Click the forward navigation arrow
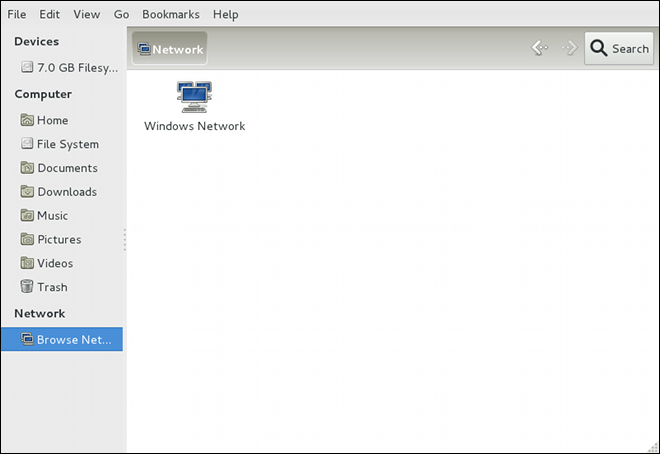Image resolution: width=660 pixels, height=454 pixels. tap(569, 48)
